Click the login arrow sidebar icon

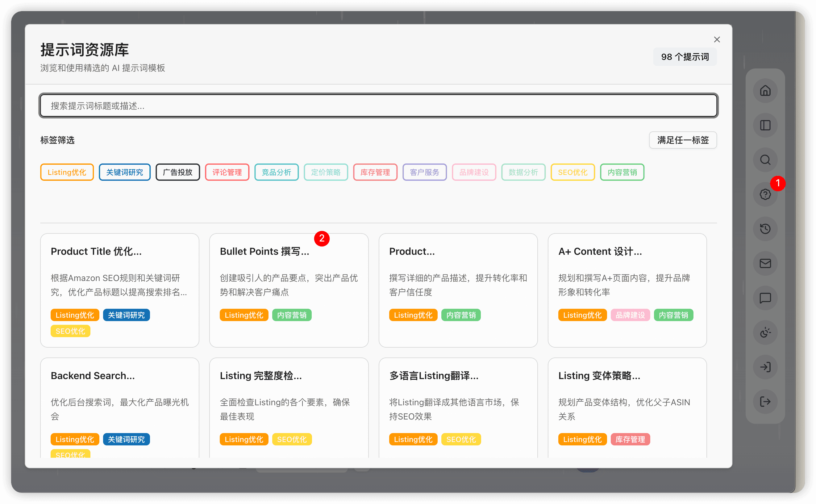pos(765,367)
